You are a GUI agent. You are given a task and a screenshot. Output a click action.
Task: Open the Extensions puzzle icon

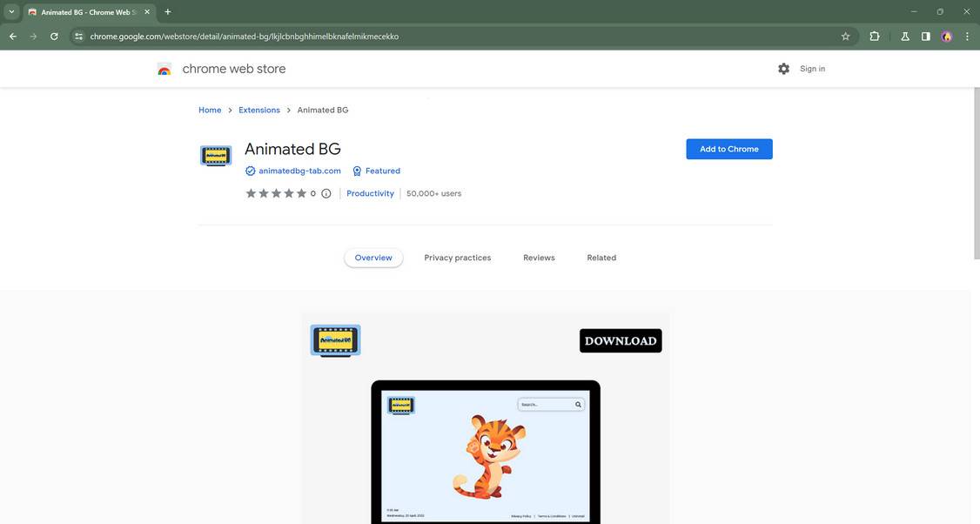tap(875, 37)
